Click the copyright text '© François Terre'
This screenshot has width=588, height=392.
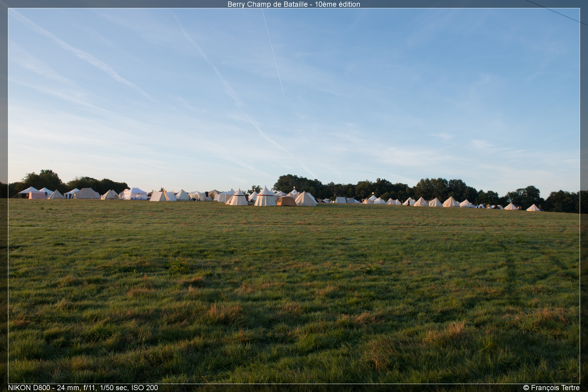point(551,388)
